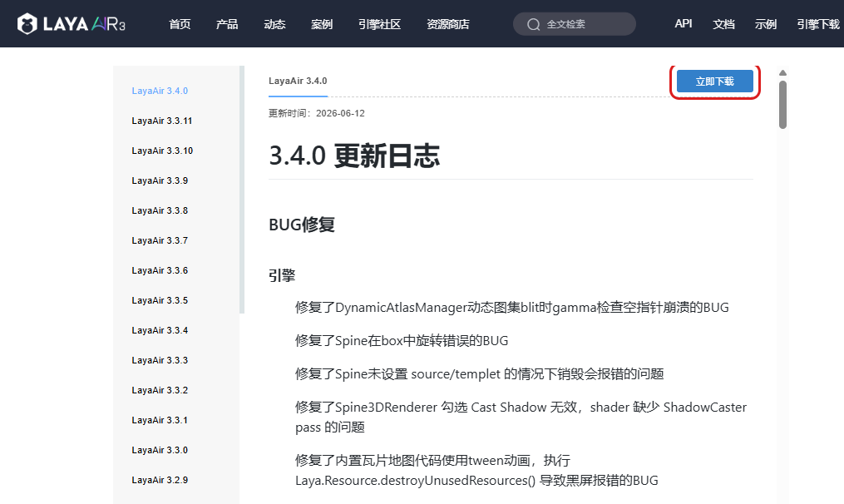Open 资源商店 from the nav bar
Image resolution: width=844 pixels, height=504 pixels.
(x=448, y=24)
